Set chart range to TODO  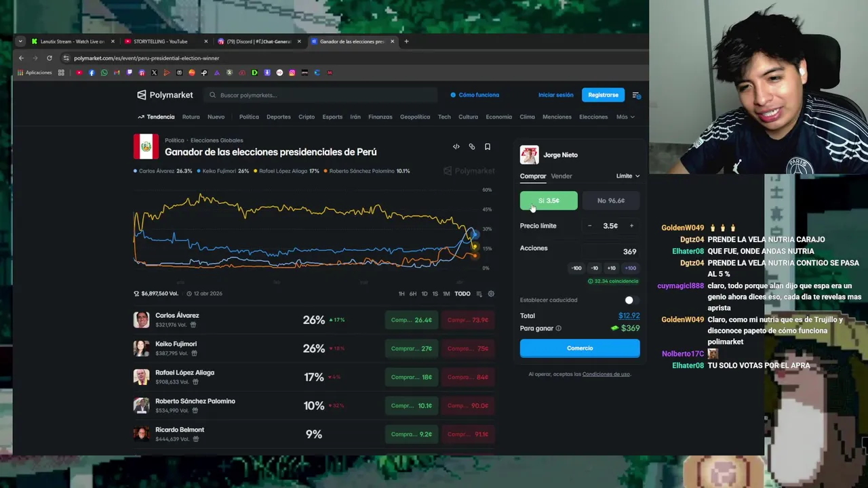[x=462, y=293]
